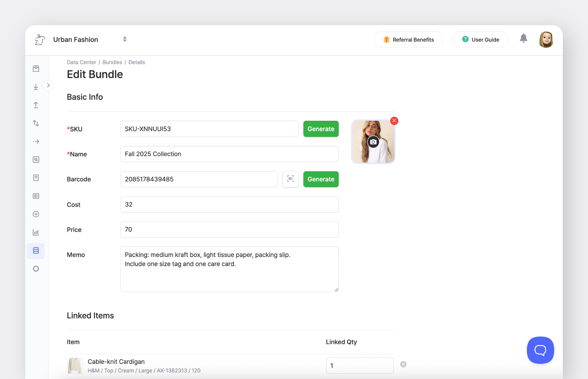The height and width of the screenshot is (379, 588).
Task: Open the Data Center breadcrumb link
Action: pyautogui.click(x=81, y=62)
